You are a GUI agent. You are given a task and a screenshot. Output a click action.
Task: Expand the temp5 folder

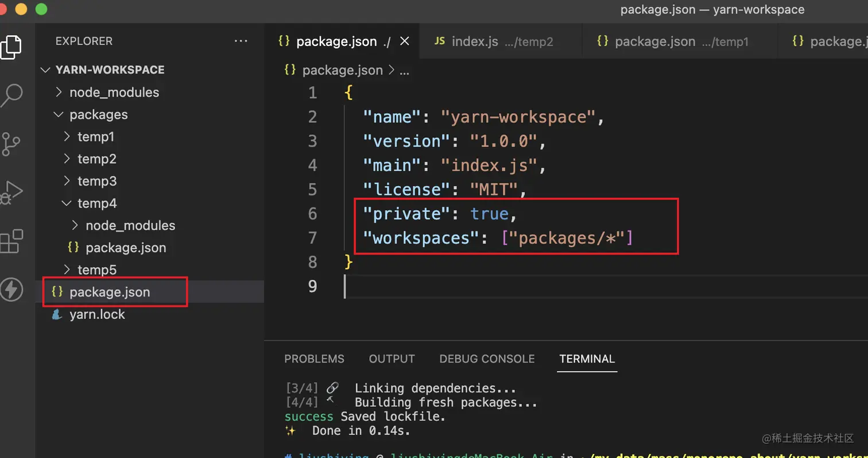67,270
